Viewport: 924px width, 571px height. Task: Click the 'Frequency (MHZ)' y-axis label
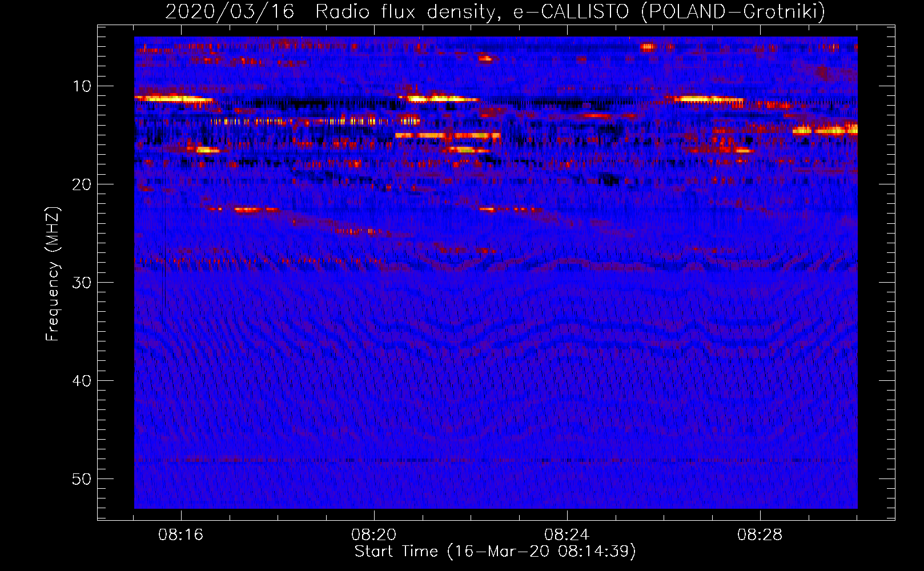(x=53, y=274)
